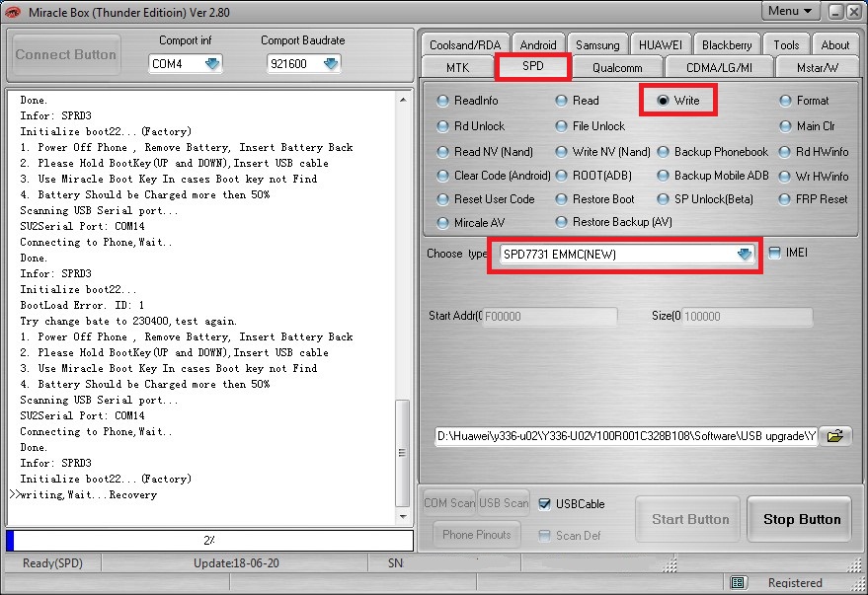Screen dimensions: 868x595
Task: Switch to the SPD tab
Action: (532, 66)
